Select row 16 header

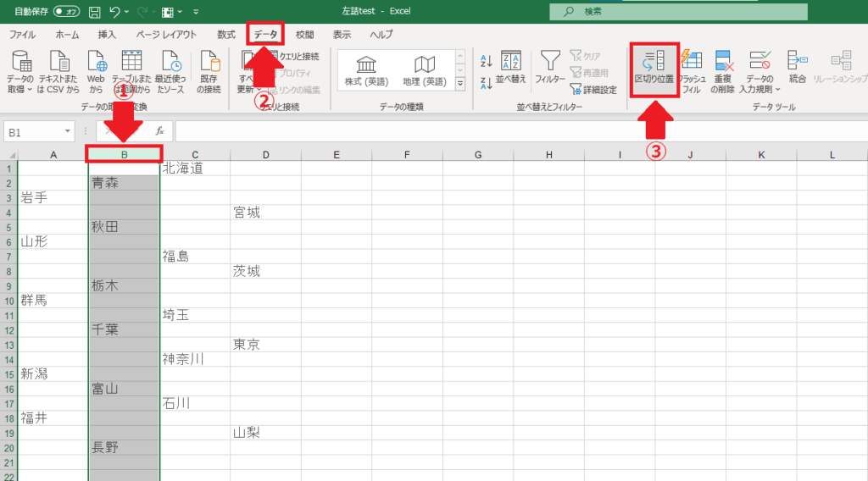pos(8,390)
